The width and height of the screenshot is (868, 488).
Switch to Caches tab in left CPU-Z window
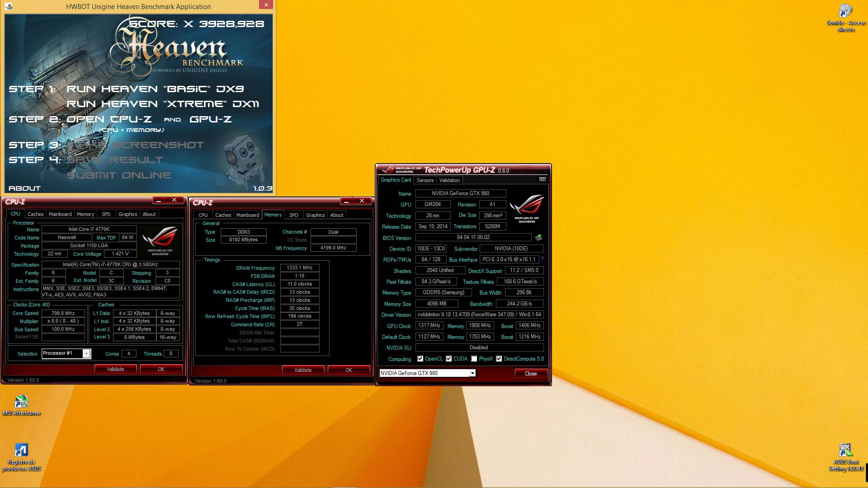tap(35, 214)
